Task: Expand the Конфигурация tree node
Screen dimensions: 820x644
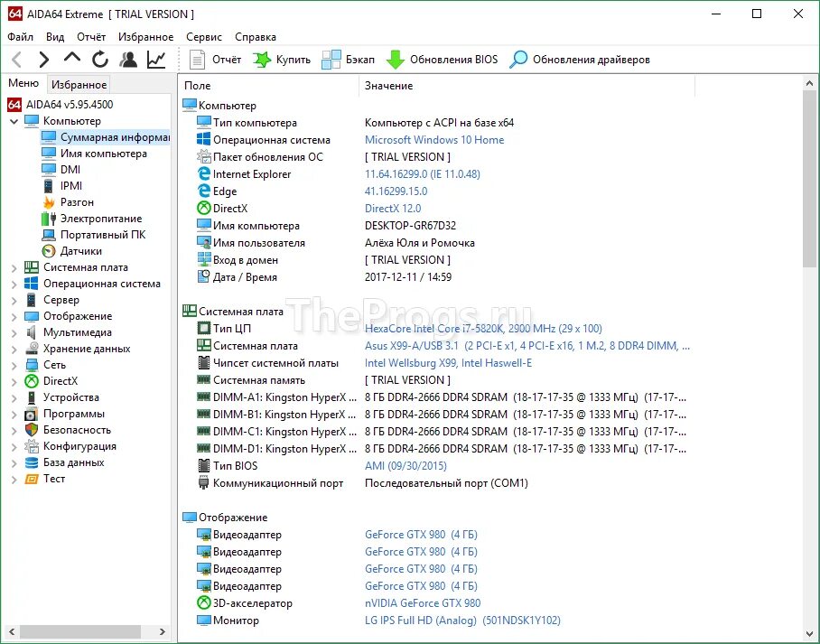Action: tap(14, 446)
